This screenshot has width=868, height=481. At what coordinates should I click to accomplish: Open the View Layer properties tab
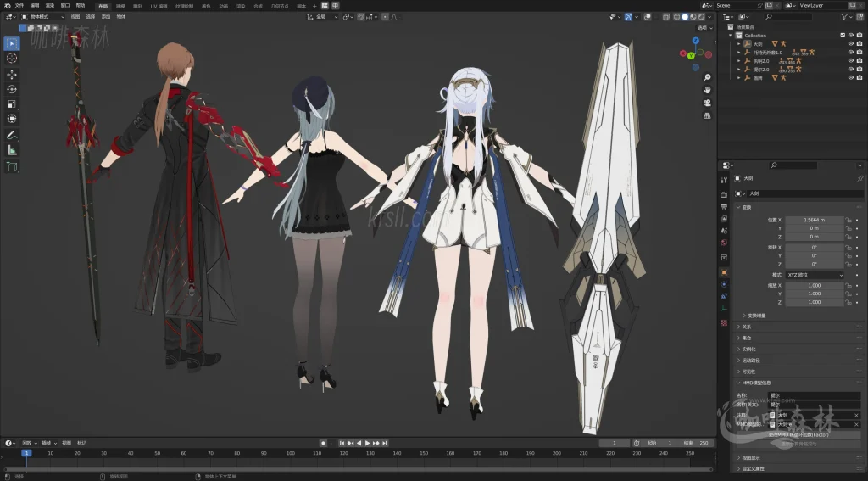pos(724,219)
